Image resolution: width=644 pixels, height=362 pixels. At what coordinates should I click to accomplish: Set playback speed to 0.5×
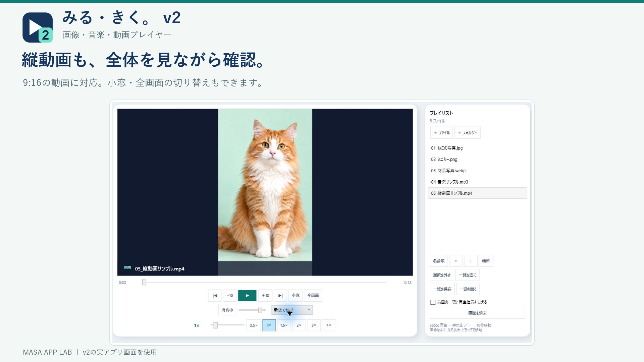pyautogui.click(x=254, y=325)
